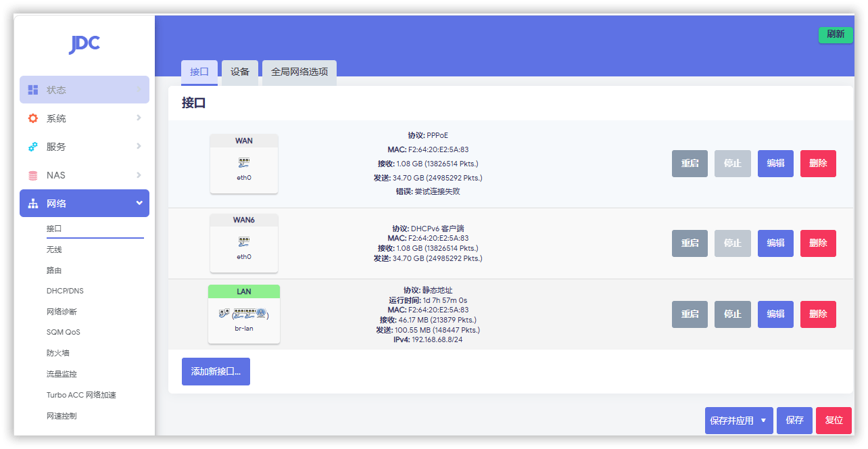Click the 接口 section heading
Viewport: 868px width, 449px height.
click(193, 103)
